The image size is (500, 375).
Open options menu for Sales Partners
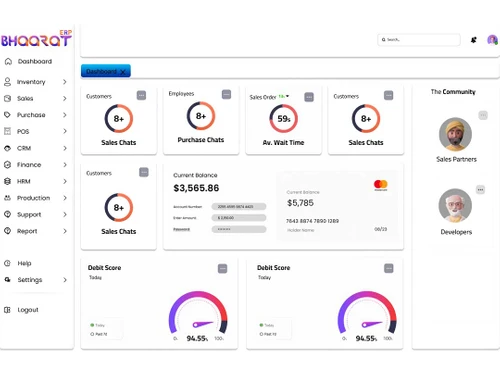click(483, 115)
